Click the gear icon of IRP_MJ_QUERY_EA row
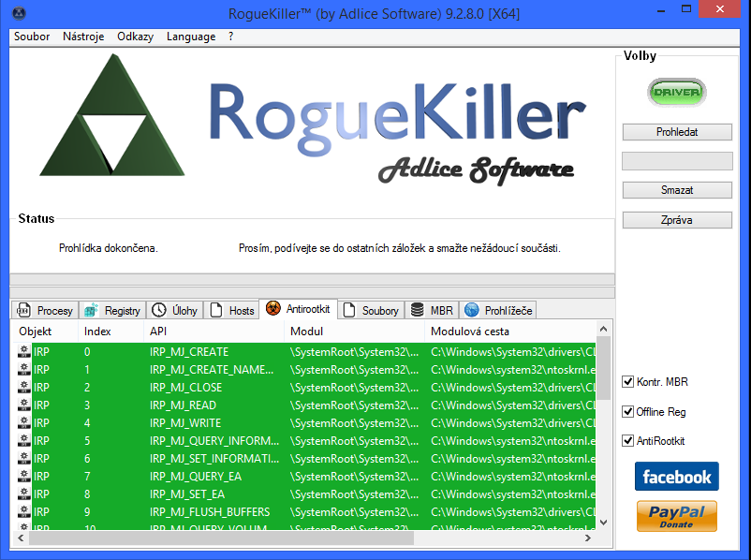751x560 pixels. coord(24,476)
